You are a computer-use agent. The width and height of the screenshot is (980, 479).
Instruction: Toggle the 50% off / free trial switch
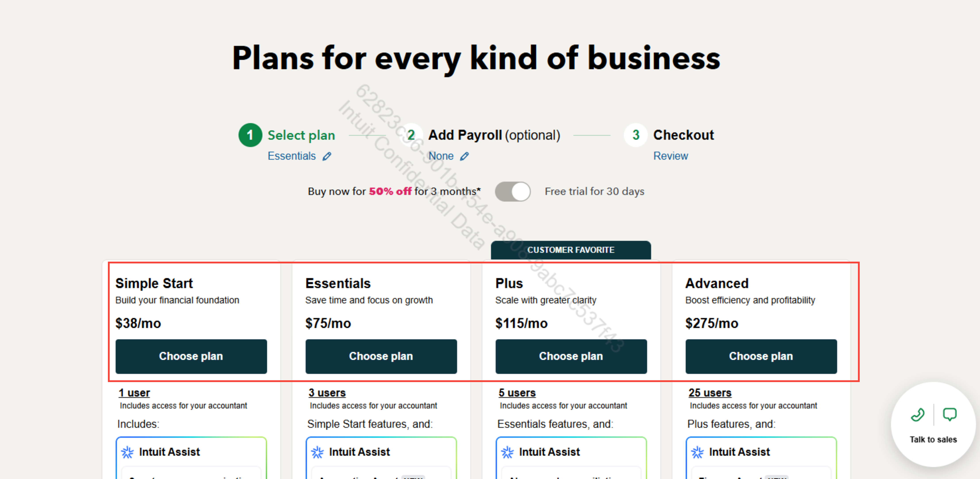click(x=513, y=191)
